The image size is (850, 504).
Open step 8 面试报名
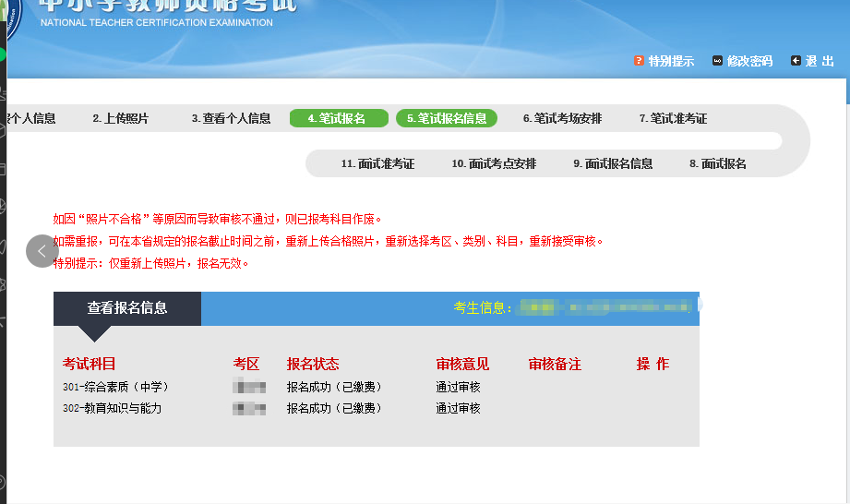718,163
